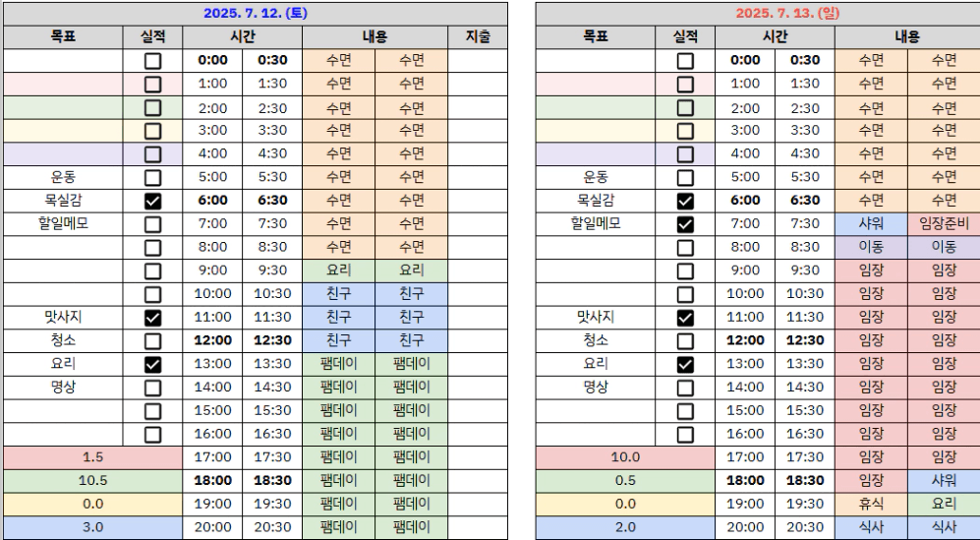Tick the 운동 checkbox in the July 12 table
Image resolution: width=980 pixels, height=540 pixels.
click(152, 178)
